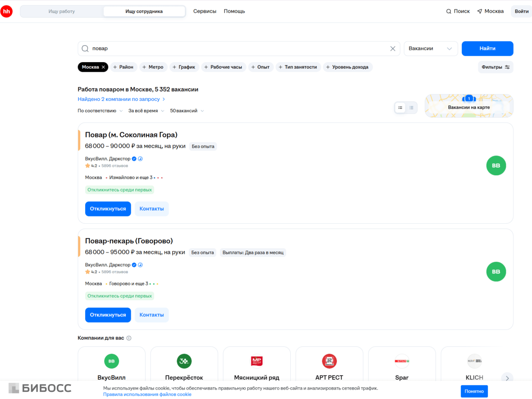The width and height of the screenshot is (532, 399).
Task: Open Фильтры settings panel
Action: click(x=495, y=67)
